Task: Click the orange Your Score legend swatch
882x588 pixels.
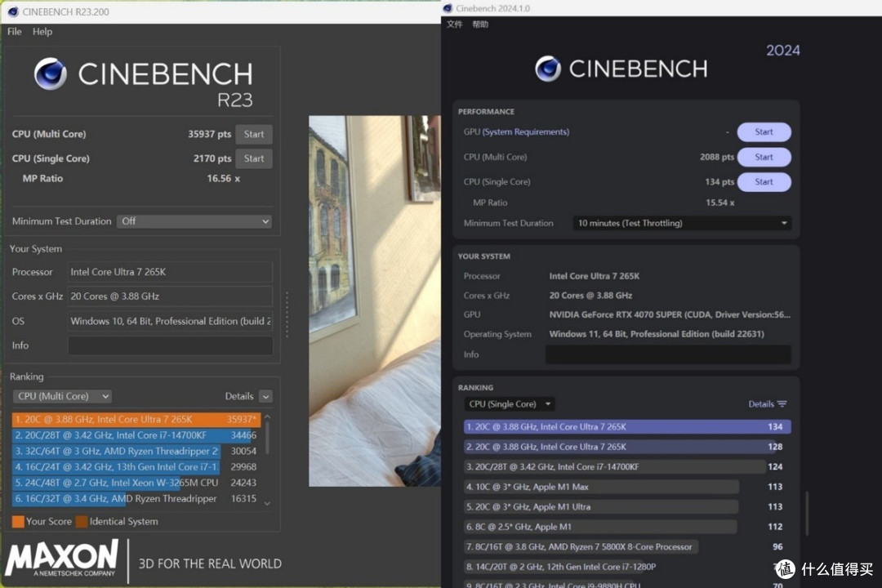Action: 18,522
